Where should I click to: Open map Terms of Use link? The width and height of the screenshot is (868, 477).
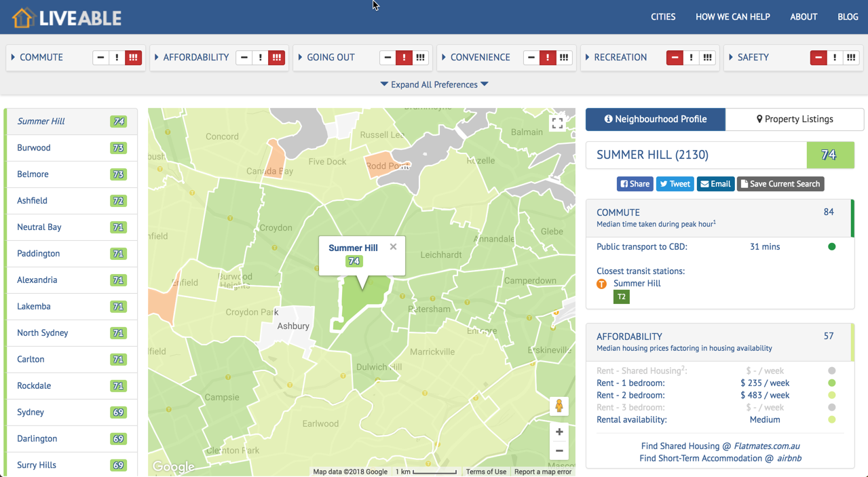(486, 472)
